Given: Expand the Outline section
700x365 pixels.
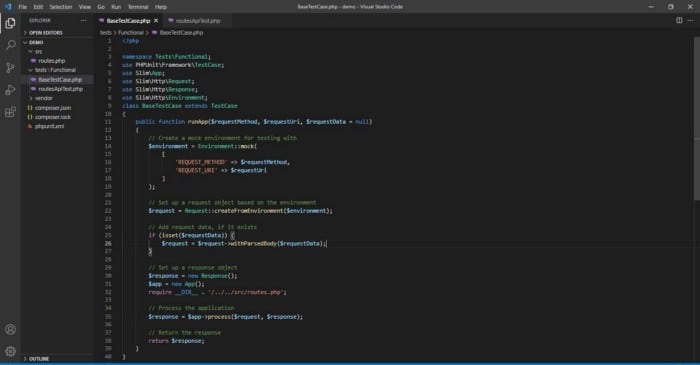Looking at the screenshot, I should pyautogui.click(x=39, y=358).
